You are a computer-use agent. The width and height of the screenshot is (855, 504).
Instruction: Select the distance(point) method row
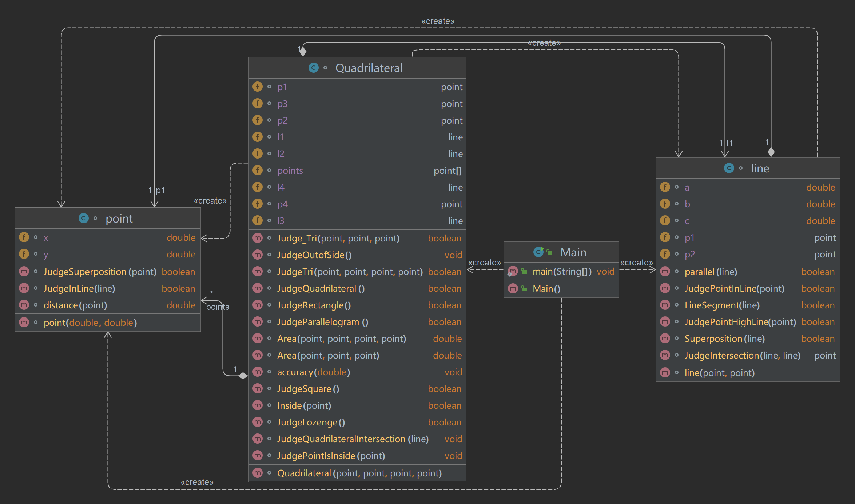(x=75, y=305)
